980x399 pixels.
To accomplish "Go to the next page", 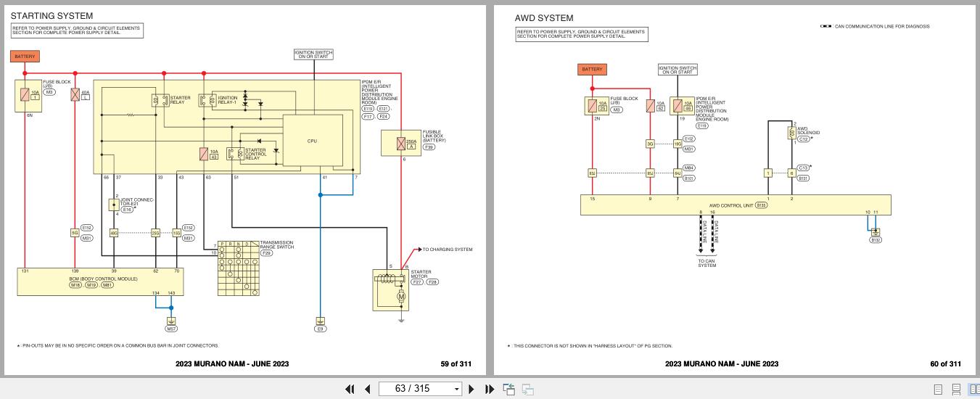I will pos(472,389).
